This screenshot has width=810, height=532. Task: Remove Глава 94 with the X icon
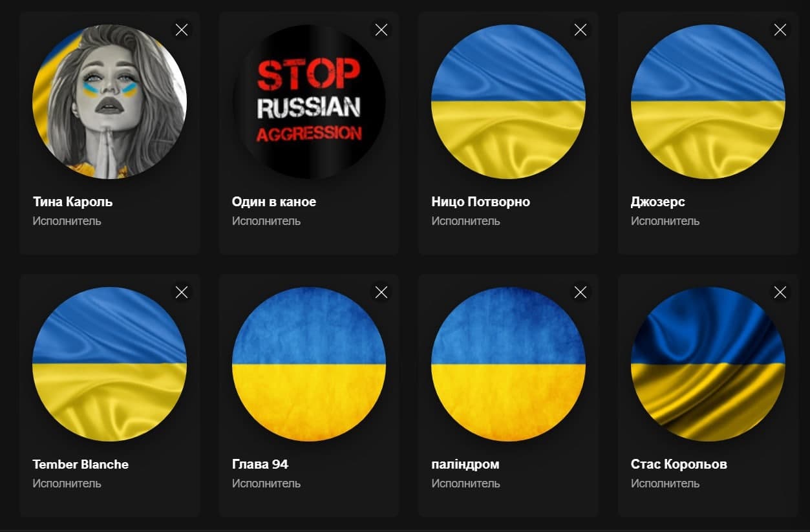(x=381, y=292)
